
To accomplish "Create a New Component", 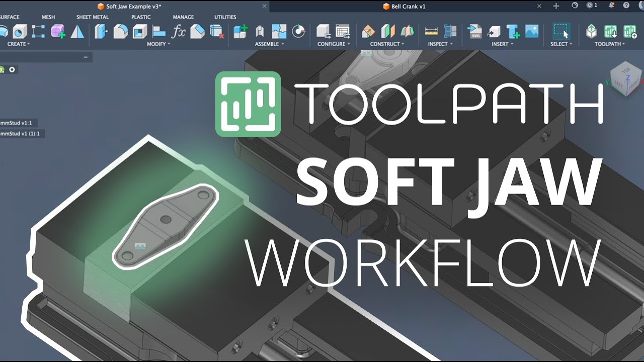I will (x=240, y=32).
